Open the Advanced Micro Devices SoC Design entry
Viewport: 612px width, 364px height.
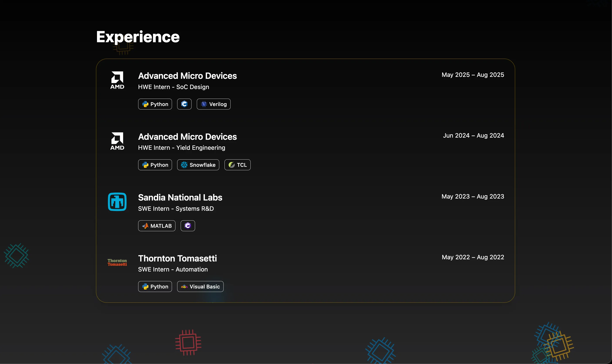click(187, 76)
